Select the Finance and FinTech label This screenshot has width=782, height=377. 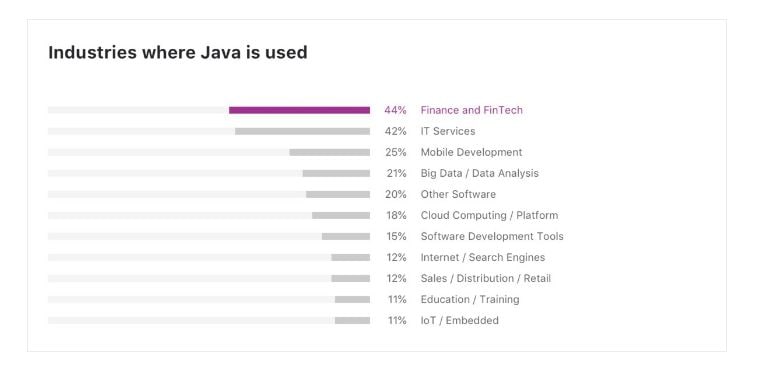[471, 110]
